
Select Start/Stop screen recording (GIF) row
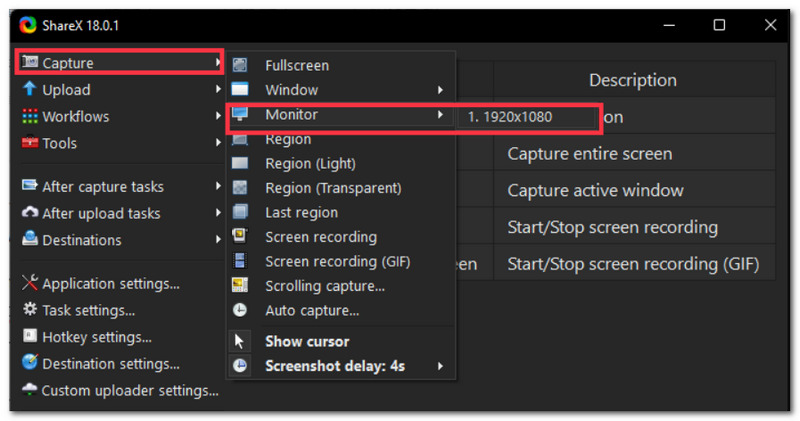(634, 263)
